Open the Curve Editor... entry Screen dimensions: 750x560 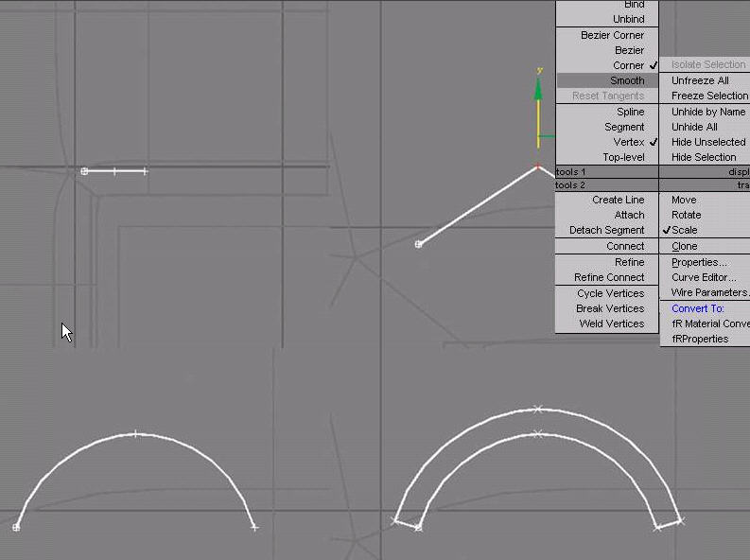tap(703, 277)
